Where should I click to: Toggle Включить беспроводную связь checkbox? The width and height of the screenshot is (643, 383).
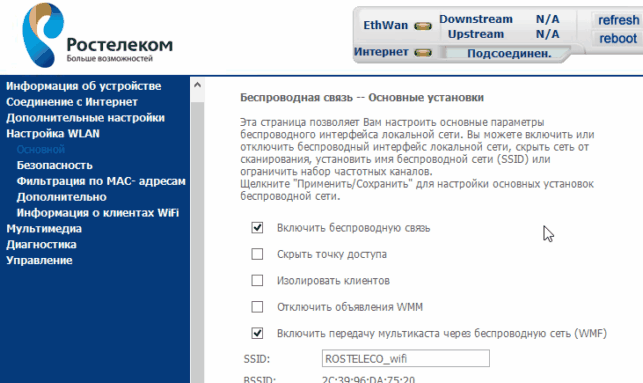click(x=257, y=228)
